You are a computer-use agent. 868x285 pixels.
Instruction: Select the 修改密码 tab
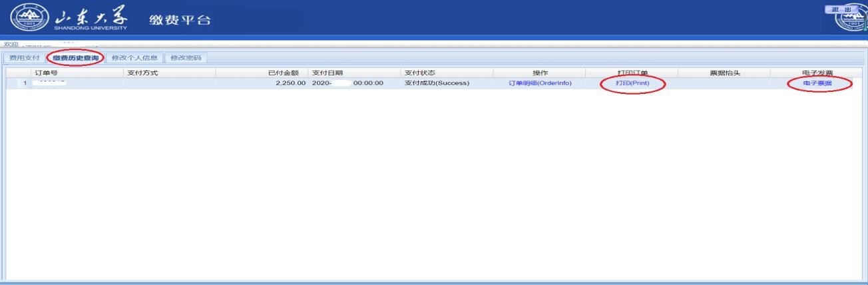(186, 58)
